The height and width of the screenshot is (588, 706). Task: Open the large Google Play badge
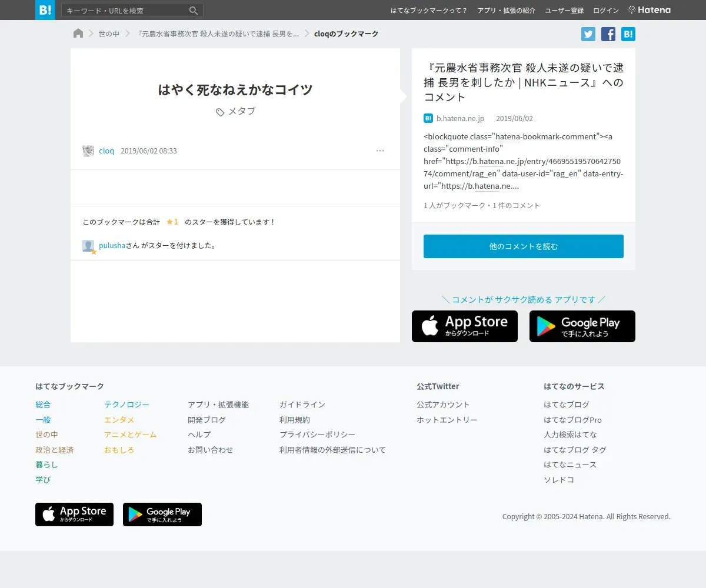coord(582,326)
